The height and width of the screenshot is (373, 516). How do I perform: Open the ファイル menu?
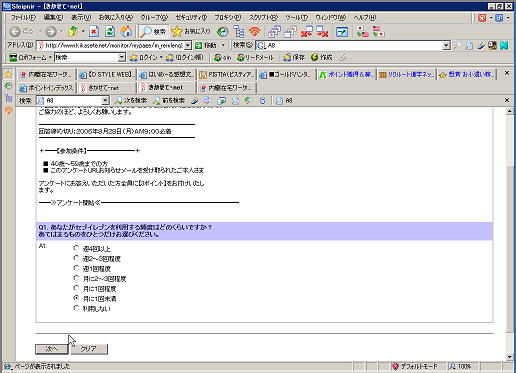click(23, 17)
